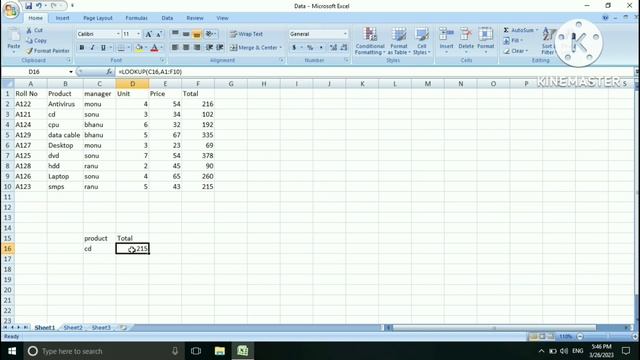
Task: Open Excel from Windows taskbar
Action: tap(242, 351)
